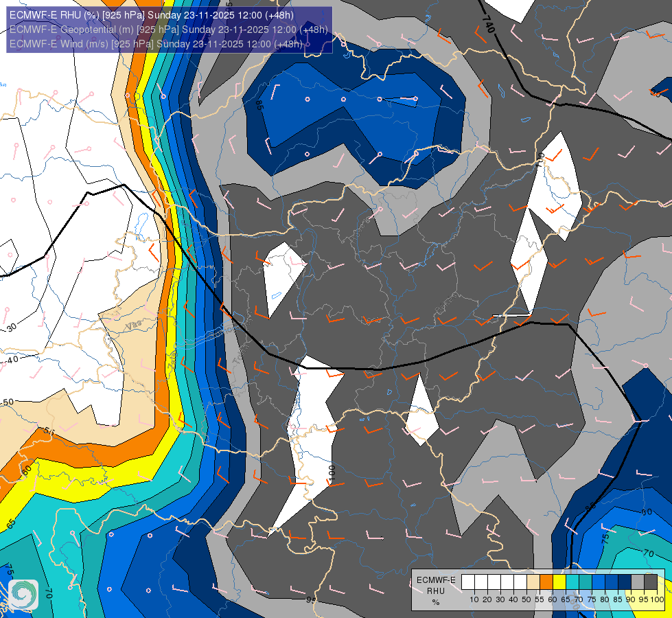Select the ECMWF-E Wind (m/s) layer title
The height and width of the screenshot is (618, 672).
pyautogui.click(x=156, y=44)
